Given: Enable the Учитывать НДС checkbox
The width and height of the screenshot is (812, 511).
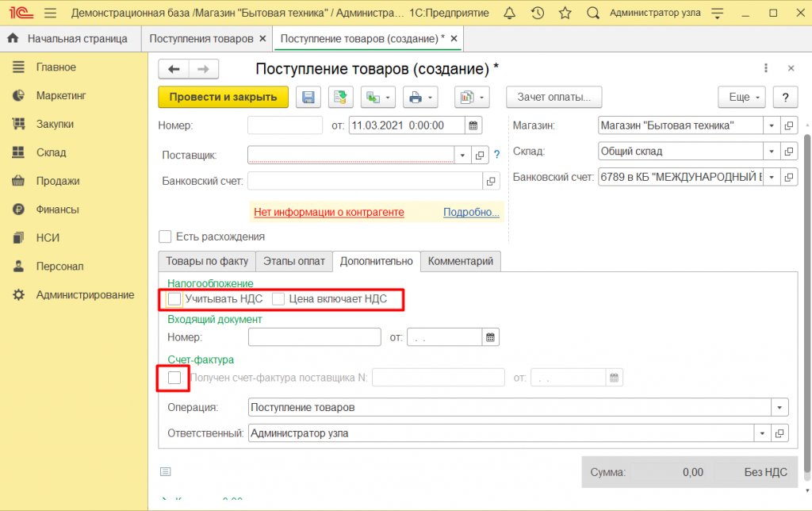Looking at the screenshot, I should tap(174, 299).
